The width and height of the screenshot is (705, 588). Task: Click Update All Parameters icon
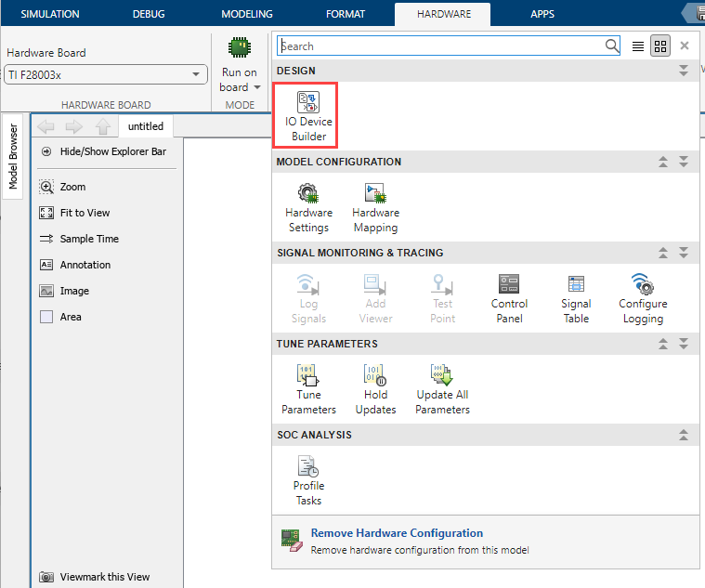442,388
